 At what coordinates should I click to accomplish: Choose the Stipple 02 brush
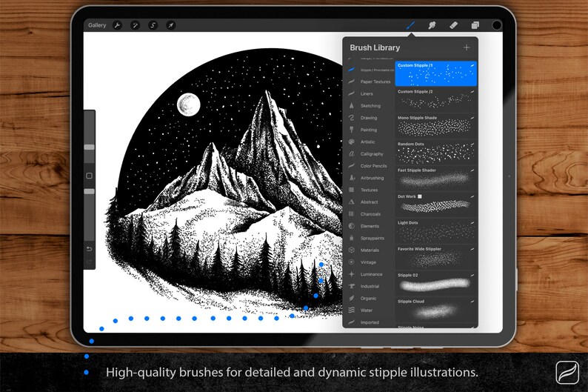point(435,284)
